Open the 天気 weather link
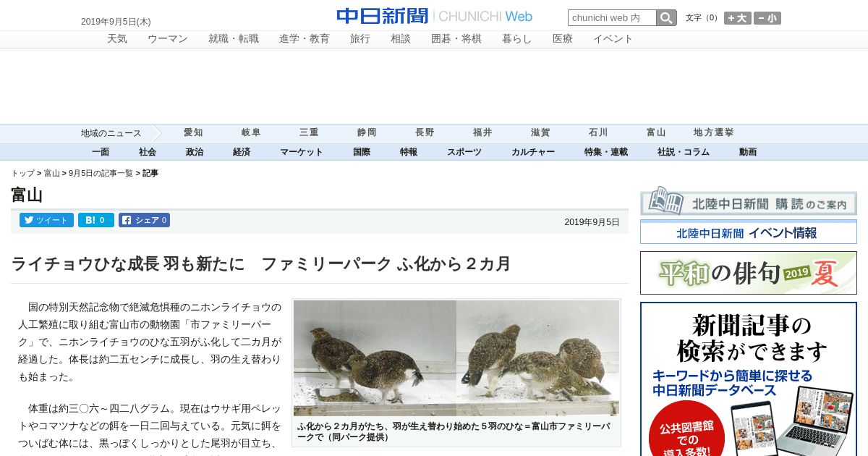This screenshot has width=868, height=456. (117, 39)
